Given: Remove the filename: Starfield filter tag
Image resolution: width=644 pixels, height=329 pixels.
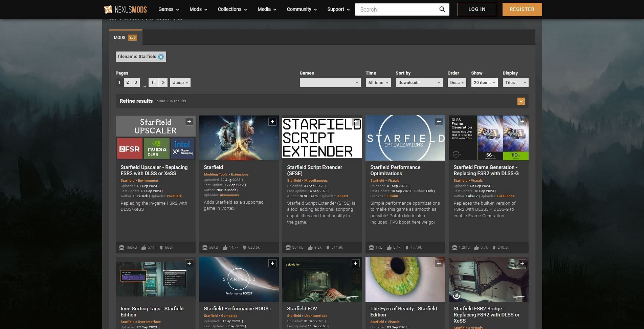Looking at the screenshot, I should tap(161, 57).
